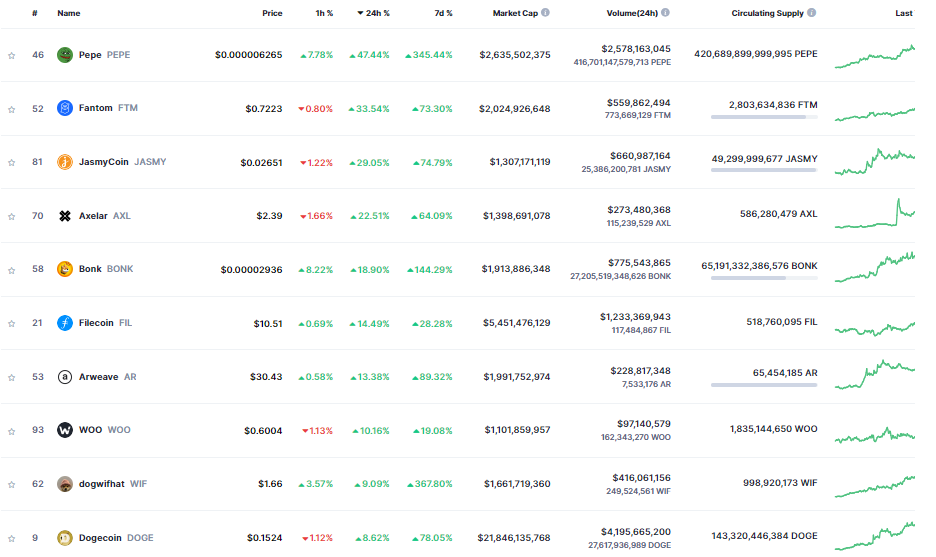Click Pepe price $0.000006265
The width and height of the screenshot is (936, 557).
(x=248, y=55)
